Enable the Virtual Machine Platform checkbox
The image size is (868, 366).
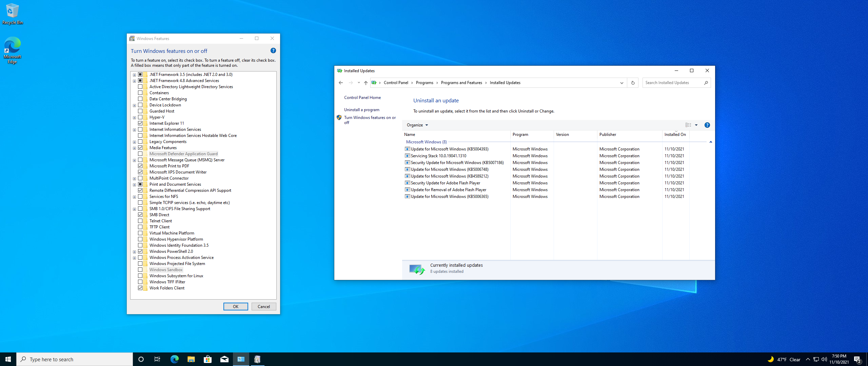click(x=140, y=233)
